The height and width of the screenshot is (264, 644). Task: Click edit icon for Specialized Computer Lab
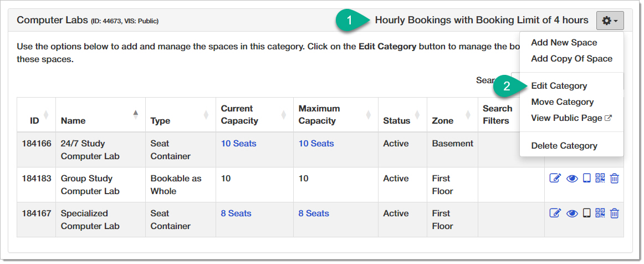point(555,214)
